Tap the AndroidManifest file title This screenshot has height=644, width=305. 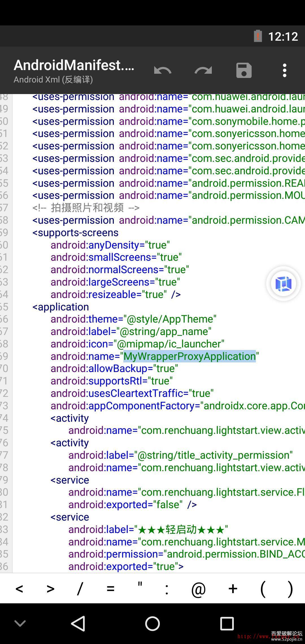pyautogui.click(x=74, y=65)
